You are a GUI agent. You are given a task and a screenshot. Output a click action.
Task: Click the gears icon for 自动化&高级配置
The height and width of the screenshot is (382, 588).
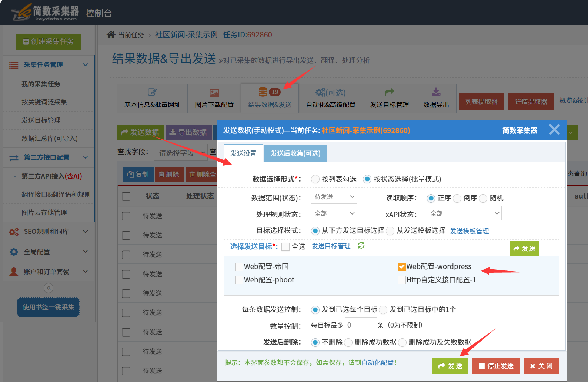[x=320, y=92]
